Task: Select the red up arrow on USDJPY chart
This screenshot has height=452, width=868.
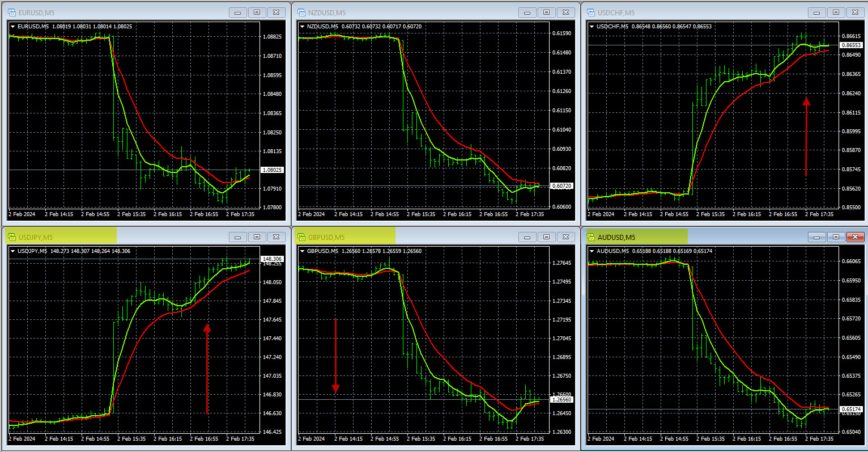Action: coord(207,369)
